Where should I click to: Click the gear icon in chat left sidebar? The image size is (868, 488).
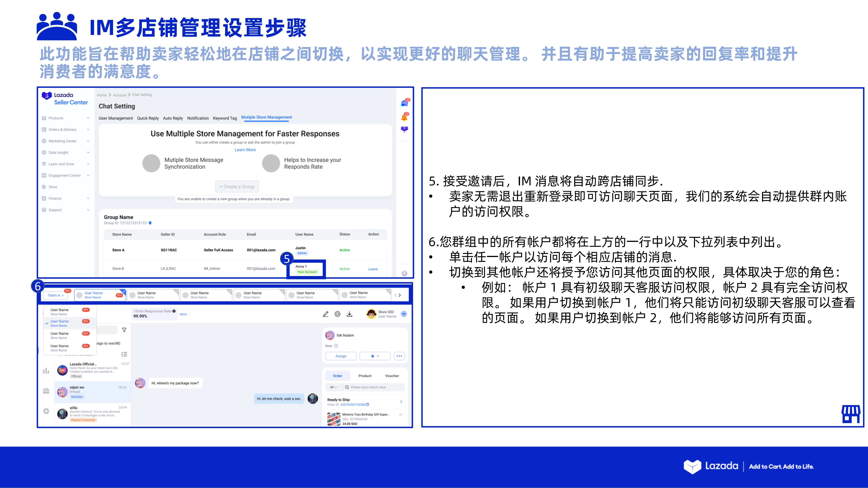(x=46, y=411)
